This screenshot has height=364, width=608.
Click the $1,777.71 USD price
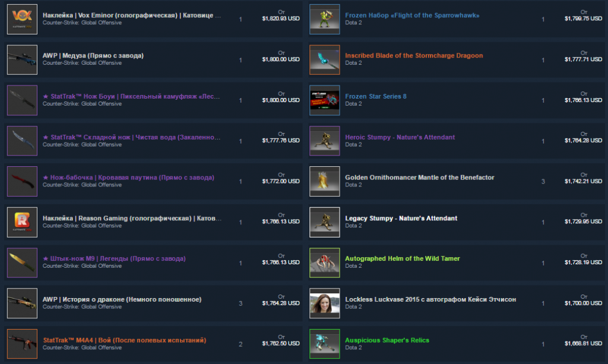(x=583, y=59)
